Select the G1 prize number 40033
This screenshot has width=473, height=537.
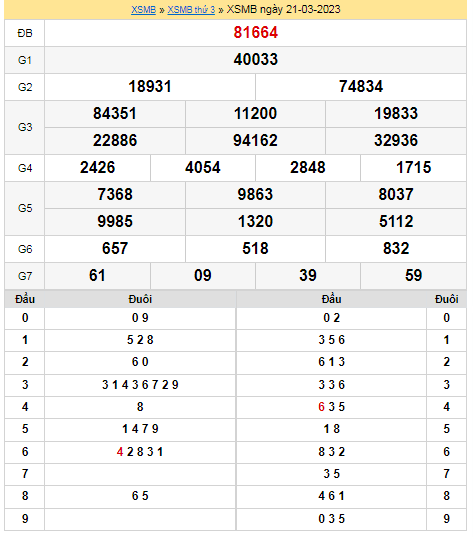256,60
